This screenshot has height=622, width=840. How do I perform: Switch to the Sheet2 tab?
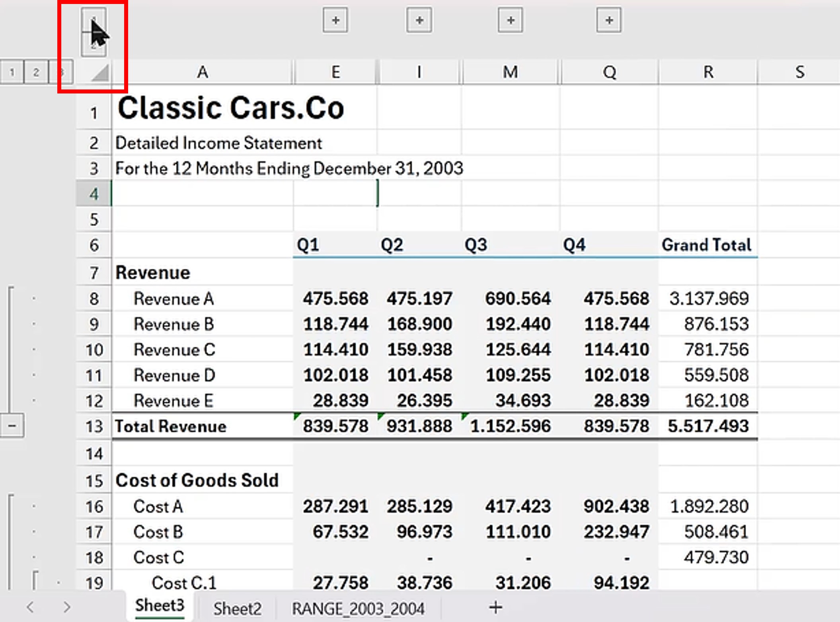[237, 608]
